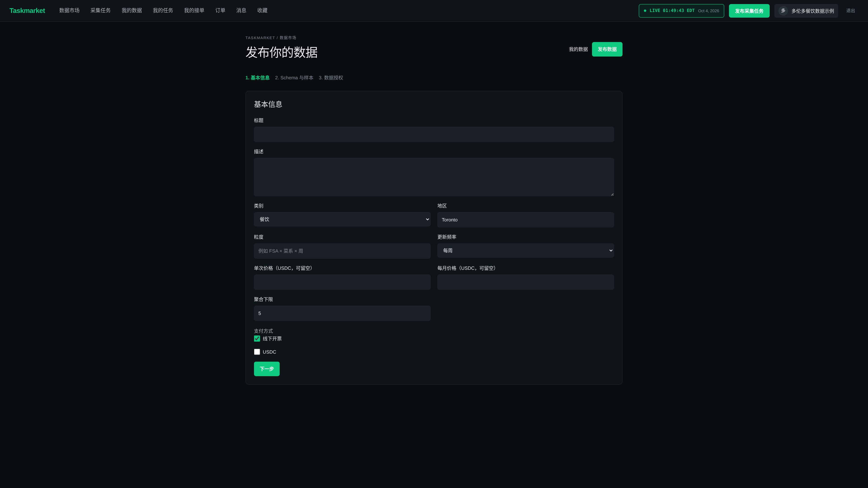868x488 pixels.
Task: Focus the 标题 input field
Action: point(434,134)
